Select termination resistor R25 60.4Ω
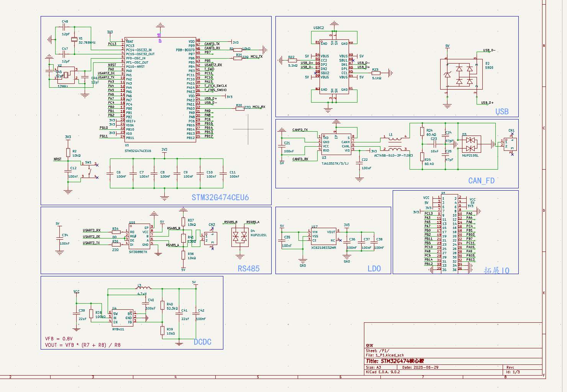This screenshot has width=567, height=392. tap(422, 157)
